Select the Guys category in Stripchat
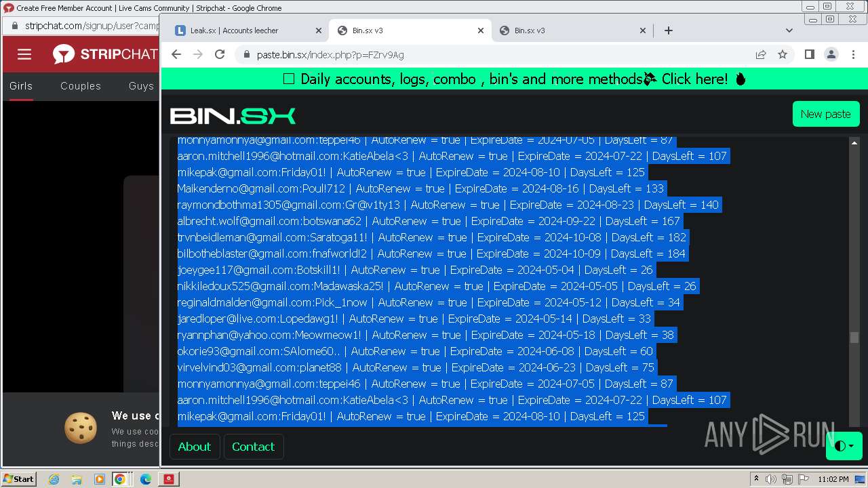The image size is (868, 488). (x=141, y=86)
